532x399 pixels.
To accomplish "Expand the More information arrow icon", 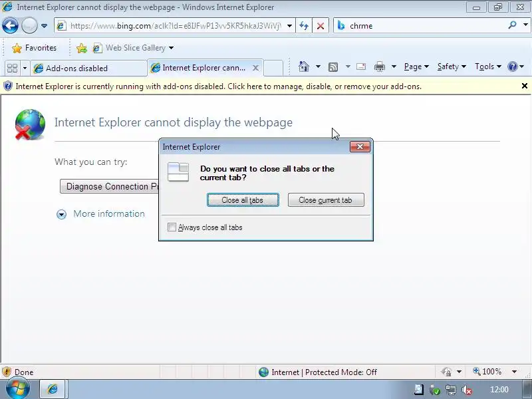I will pos(61,214).
